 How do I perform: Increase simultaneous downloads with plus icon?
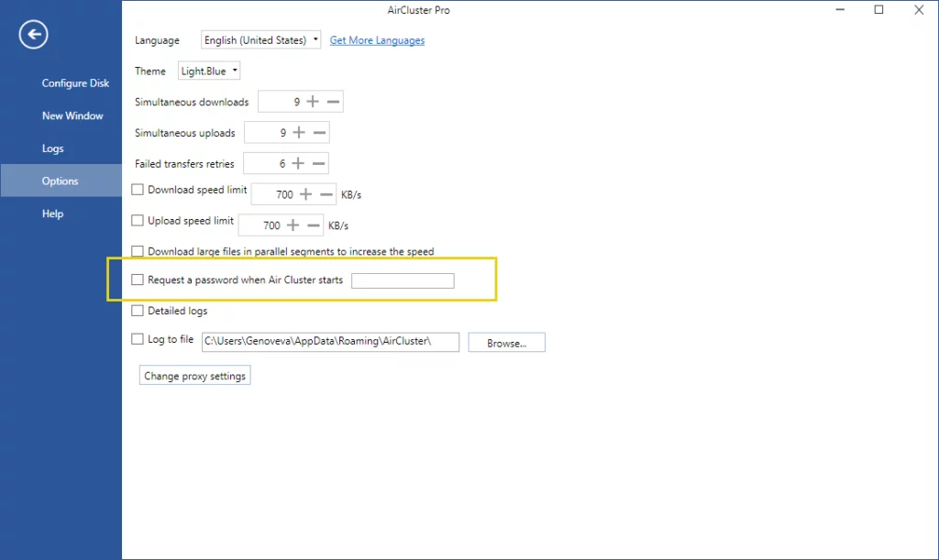(313, 102)
